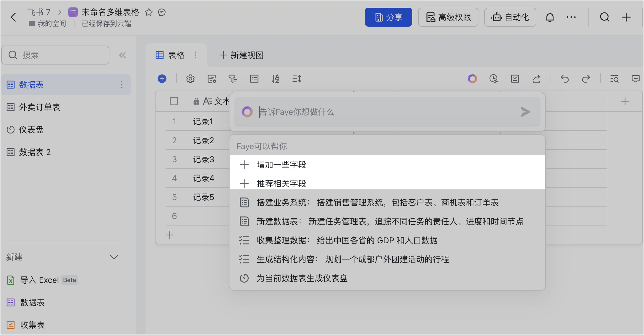
Task: Open notifications bell
Action: (x=550, y=17)
